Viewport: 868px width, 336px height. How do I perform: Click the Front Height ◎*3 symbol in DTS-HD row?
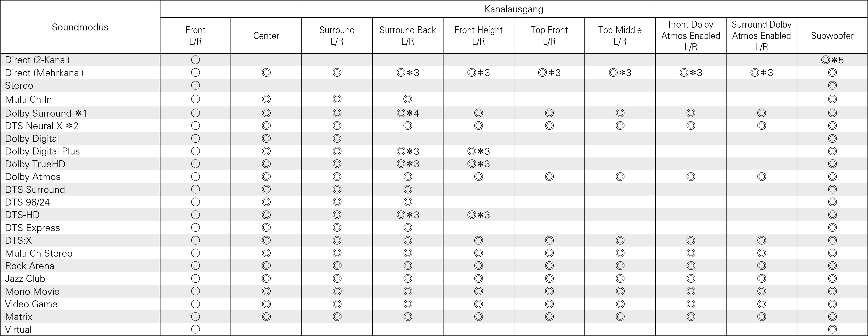(x=478, y=215)
